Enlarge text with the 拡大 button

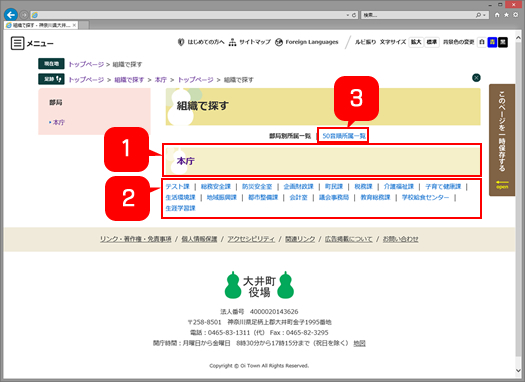[416, 42]
